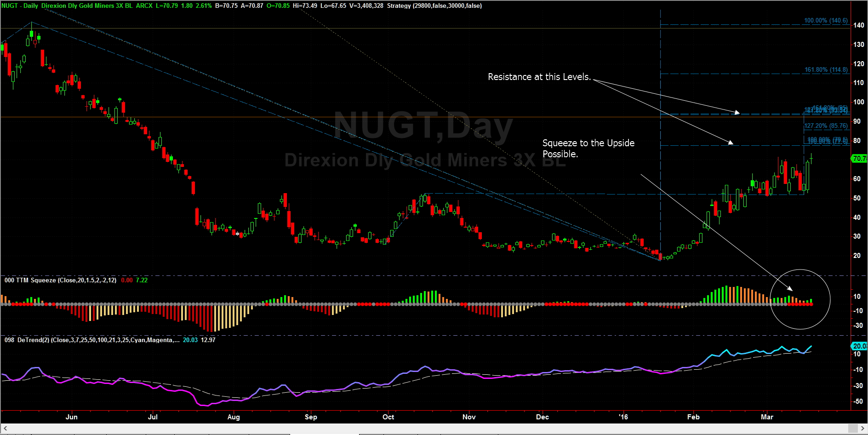
Task: Click the Feb label on time axis
Action: pyautogui.click(x=693, y=417)
